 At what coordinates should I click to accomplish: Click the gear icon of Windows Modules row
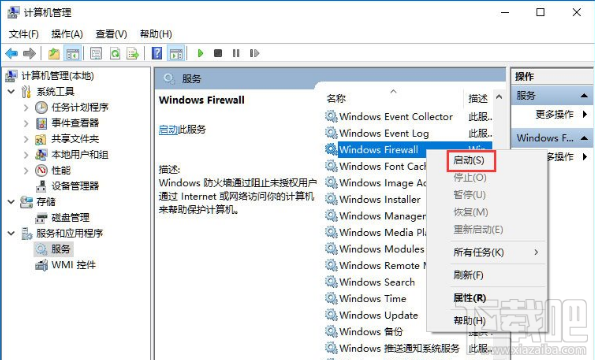[331, 249]
